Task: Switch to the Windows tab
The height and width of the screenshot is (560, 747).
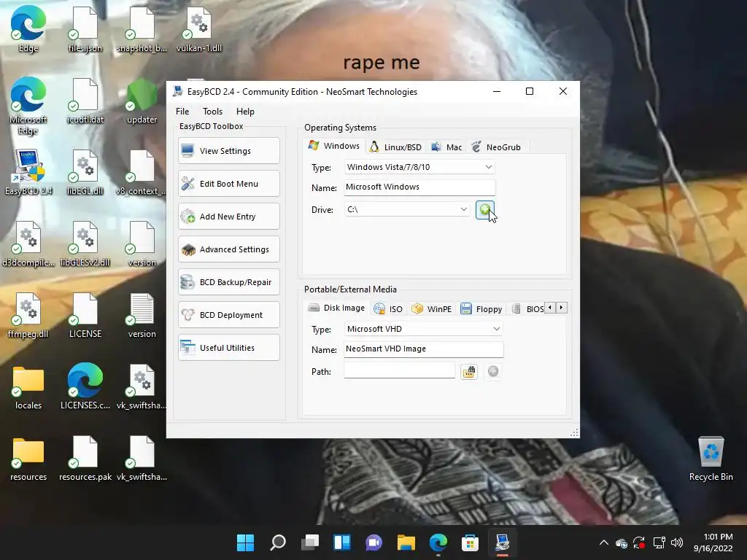Action: coord(334,146)
